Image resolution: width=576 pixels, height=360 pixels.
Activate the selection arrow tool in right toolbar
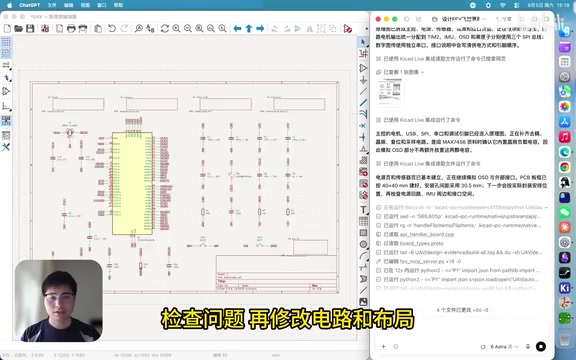363,42
